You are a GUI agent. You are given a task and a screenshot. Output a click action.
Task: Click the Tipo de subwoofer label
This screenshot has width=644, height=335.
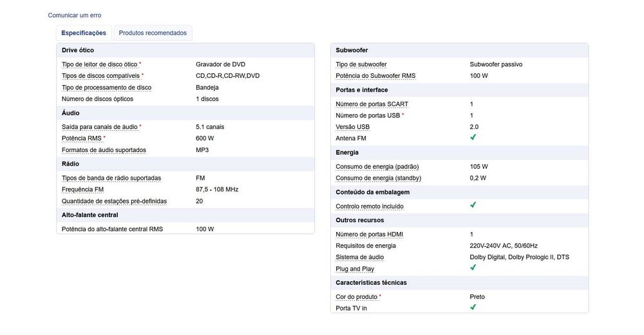click(x=361, y=64)
